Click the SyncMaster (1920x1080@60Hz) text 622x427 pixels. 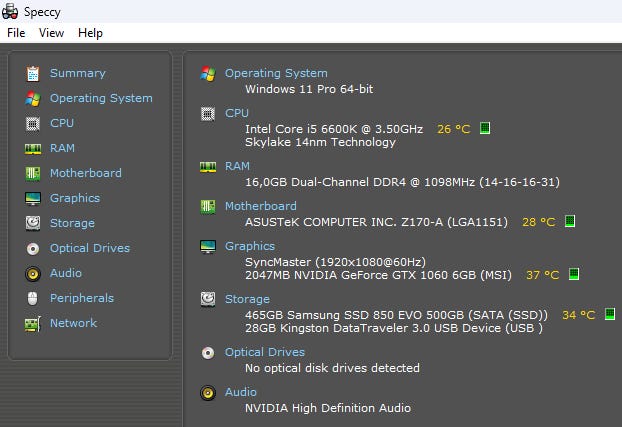click(335, 262)
